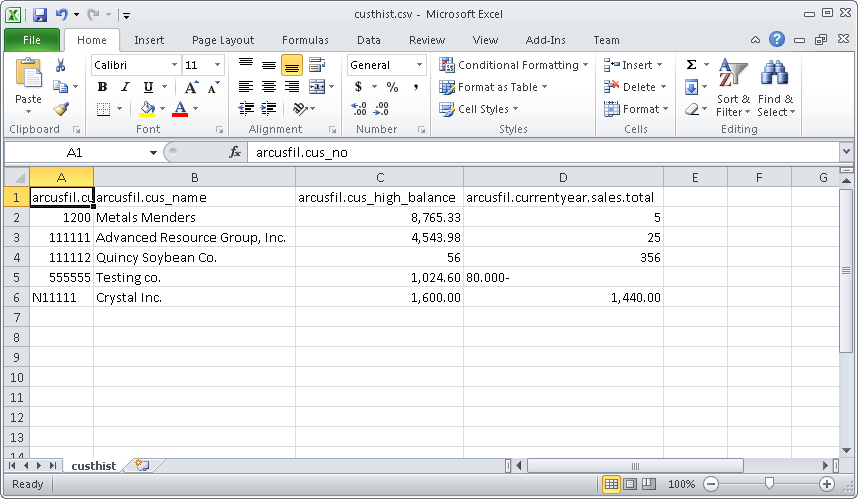
Task: Apply Percent Style format
Action: point(392,87)
